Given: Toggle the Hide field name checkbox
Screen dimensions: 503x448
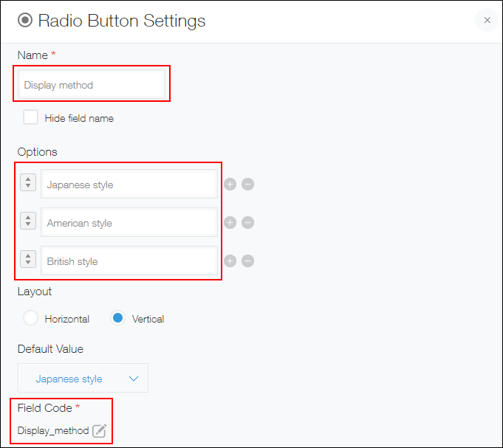Looking at the screenshot, I should click(x=30, y=117).
